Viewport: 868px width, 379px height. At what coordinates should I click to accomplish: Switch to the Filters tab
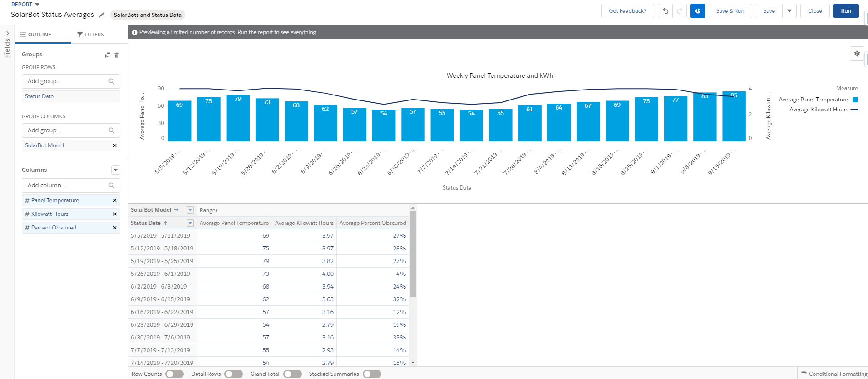[x=90, y=35]
